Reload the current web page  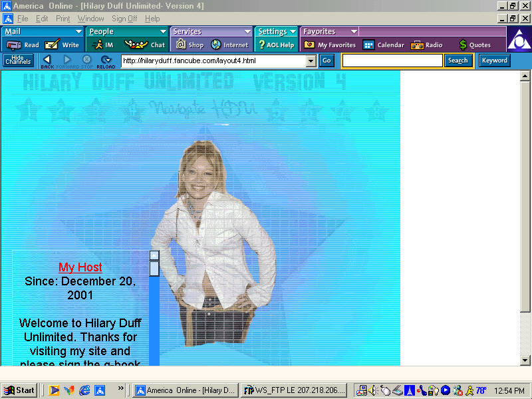point(106,61)
